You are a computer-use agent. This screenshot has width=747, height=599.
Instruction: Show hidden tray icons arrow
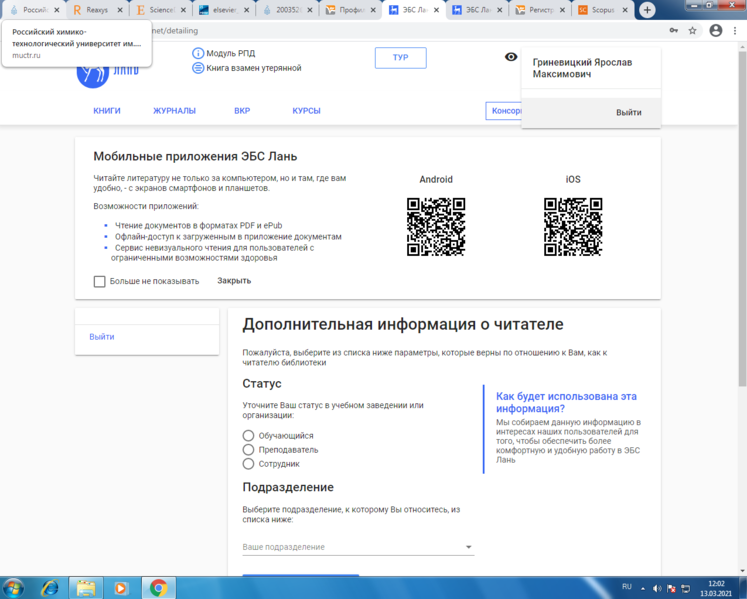643,589
